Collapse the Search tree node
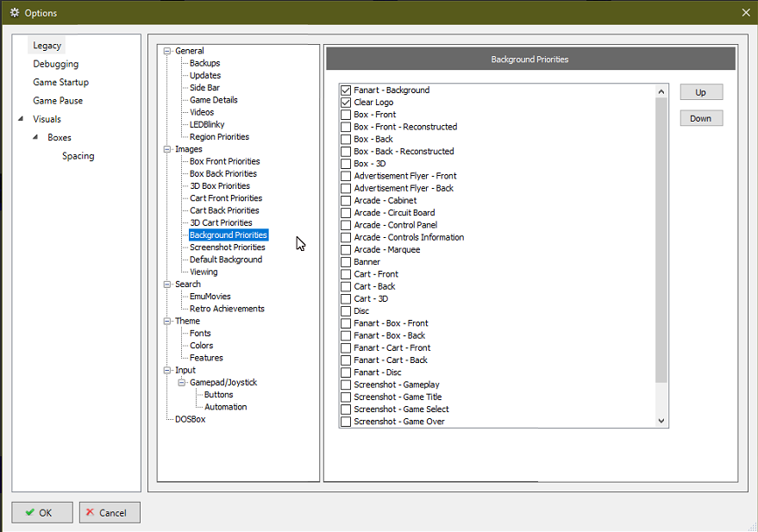The image size is (758, 532). [x=167, y=285]
